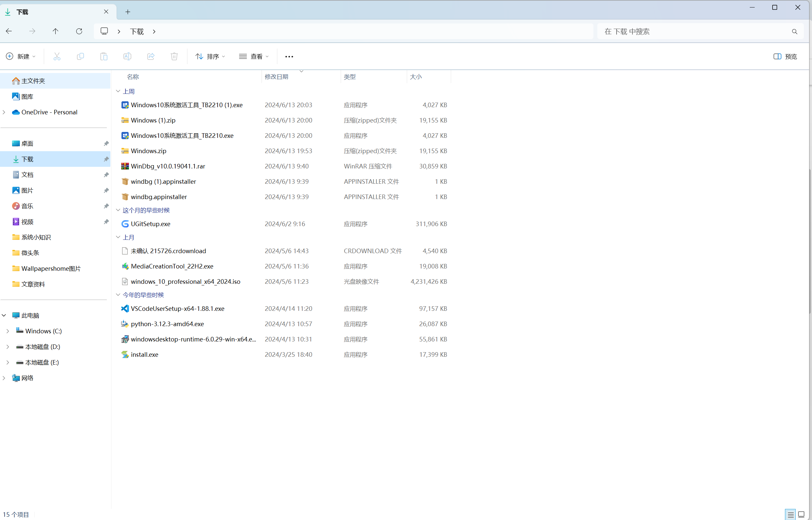Select the VSCodeUserSetup-x64-1.88.1.exe file
The height and width of the screenshot is (520, 812).
tap(178, 309)
